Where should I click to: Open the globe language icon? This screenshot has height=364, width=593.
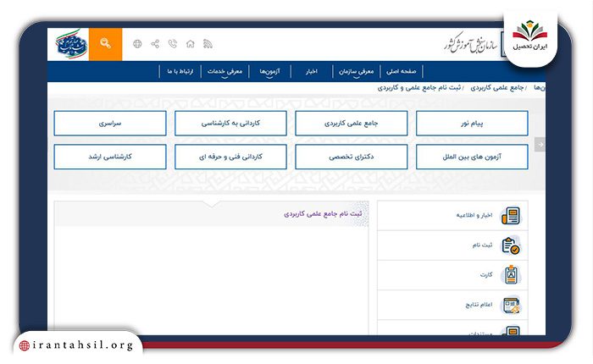(137, 44)
